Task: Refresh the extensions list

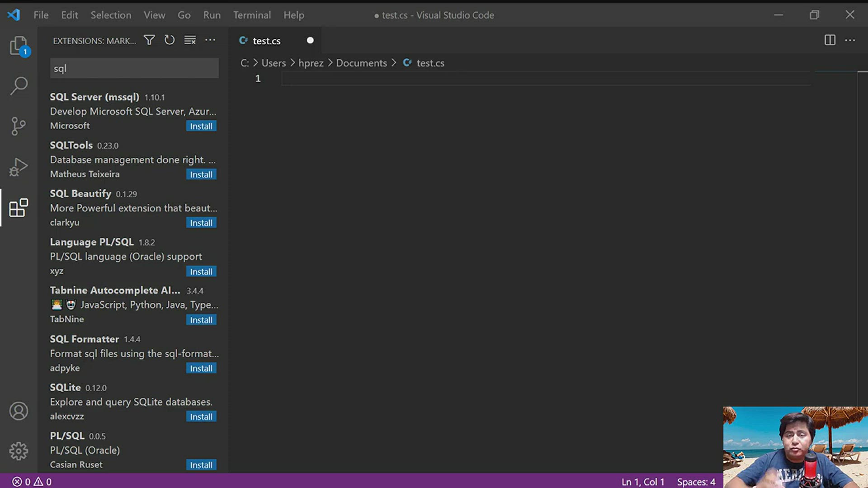Action: tap(170, 40)
